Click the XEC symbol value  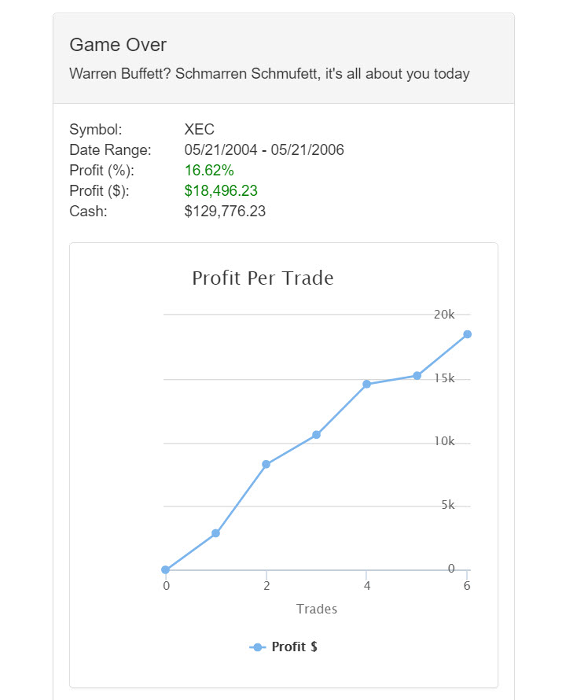pos(199,130)
